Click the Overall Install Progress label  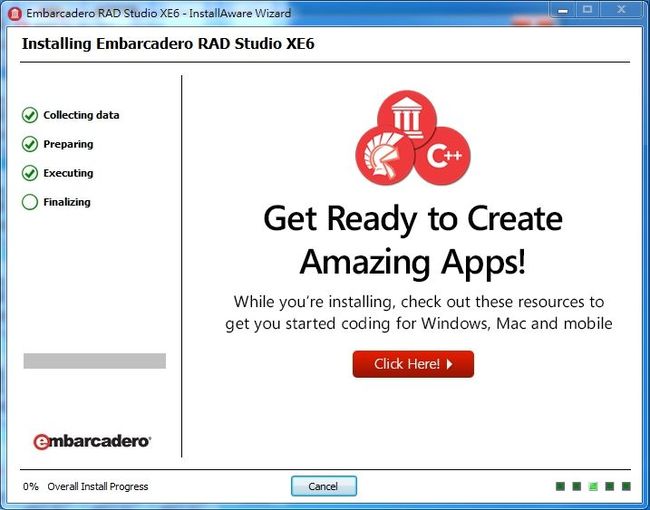click(x=97, y=486)
